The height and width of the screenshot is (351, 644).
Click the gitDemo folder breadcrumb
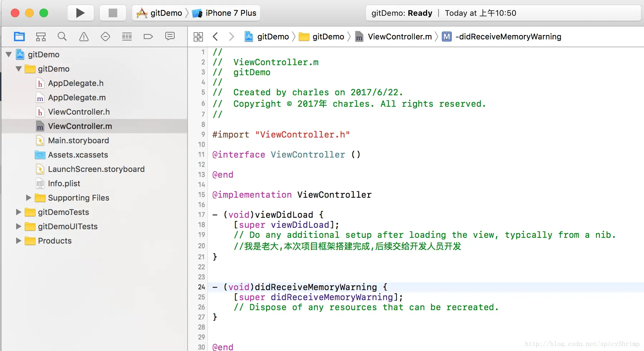click(321, 37)
